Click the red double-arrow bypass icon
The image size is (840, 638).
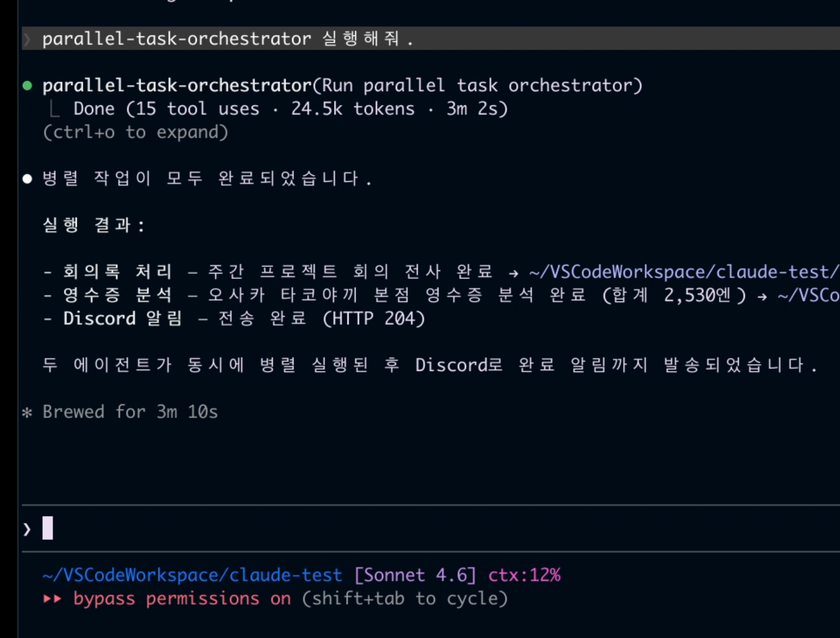pyautogui.click(x=52, y=599)
